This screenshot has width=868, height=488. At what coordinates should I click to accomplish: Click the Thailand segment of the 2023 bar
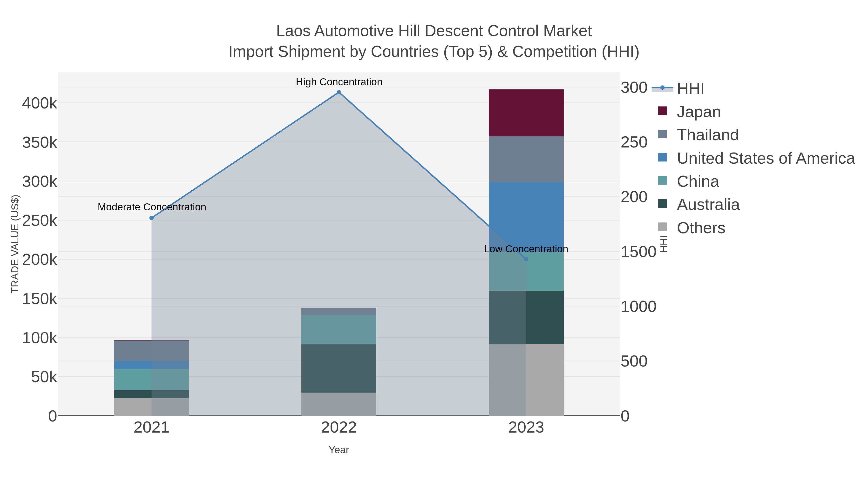526,159
